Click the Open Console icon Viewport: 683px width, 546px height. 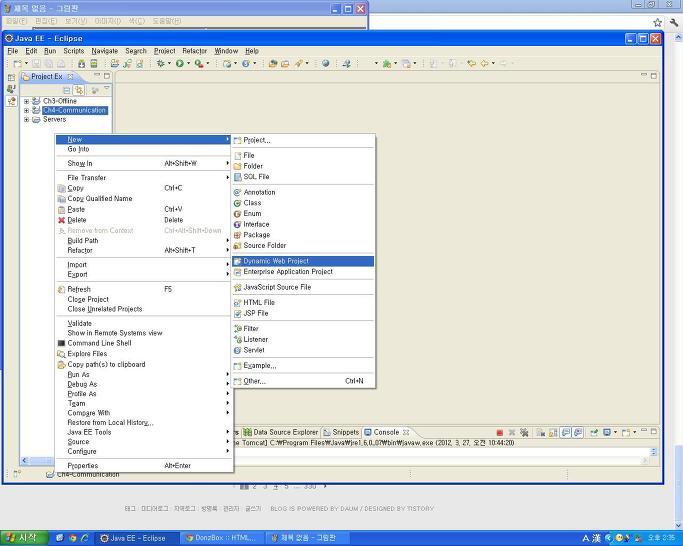(626, 433)
